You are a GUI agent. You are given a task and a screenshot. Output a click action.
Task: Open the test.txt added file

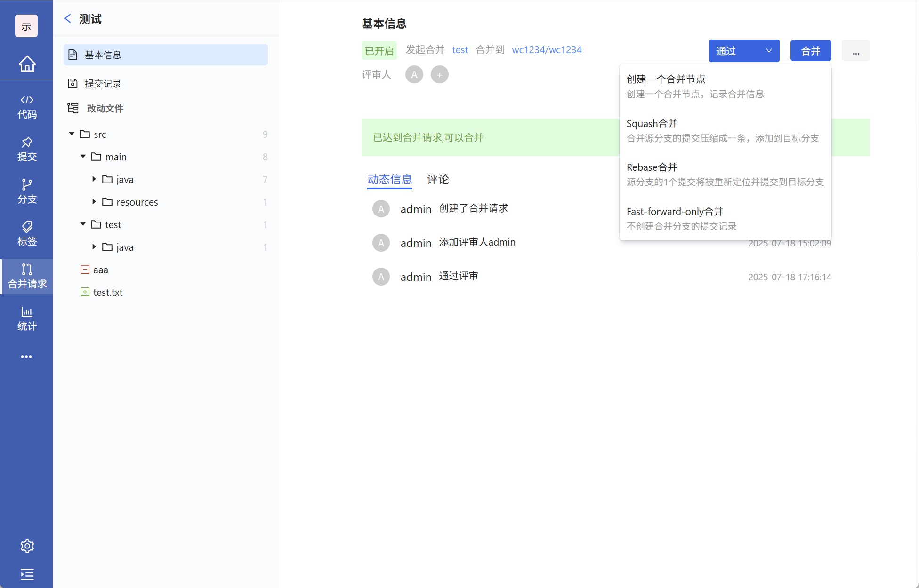[x=108, y=292]
